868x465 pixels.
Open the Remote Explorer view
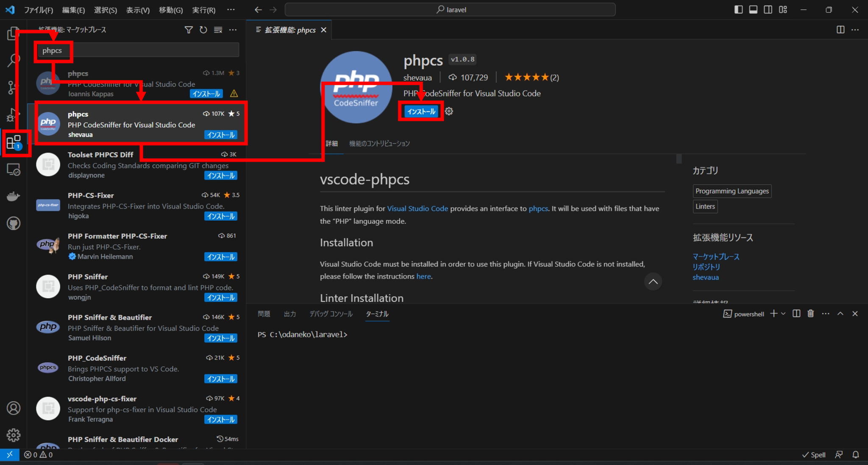point(13,170)
